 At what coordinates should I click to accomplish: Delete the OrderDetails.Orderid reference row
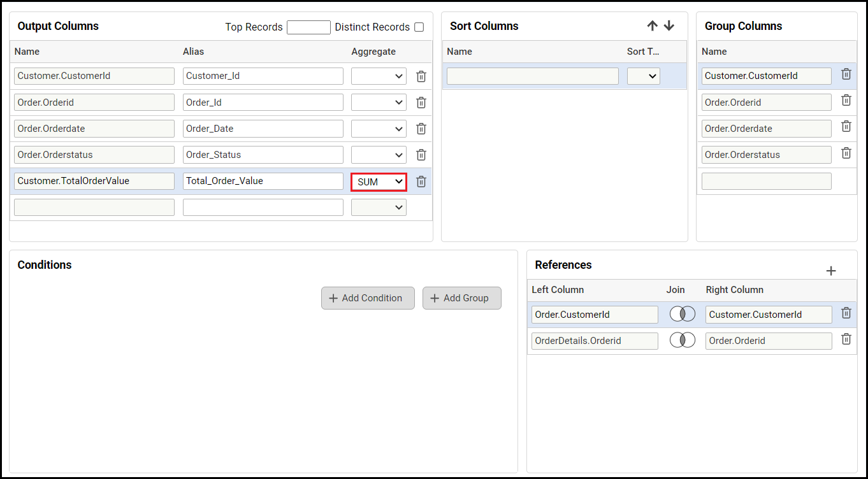846,340
